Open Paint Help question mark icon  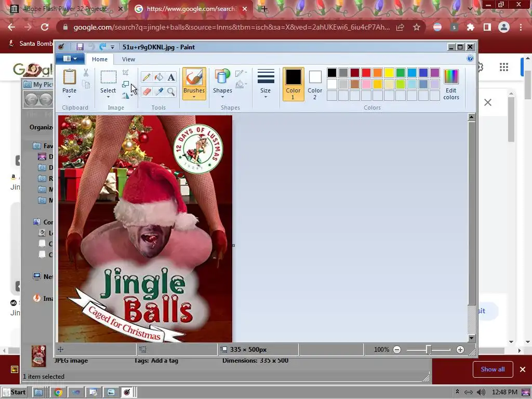pos(470,59)
